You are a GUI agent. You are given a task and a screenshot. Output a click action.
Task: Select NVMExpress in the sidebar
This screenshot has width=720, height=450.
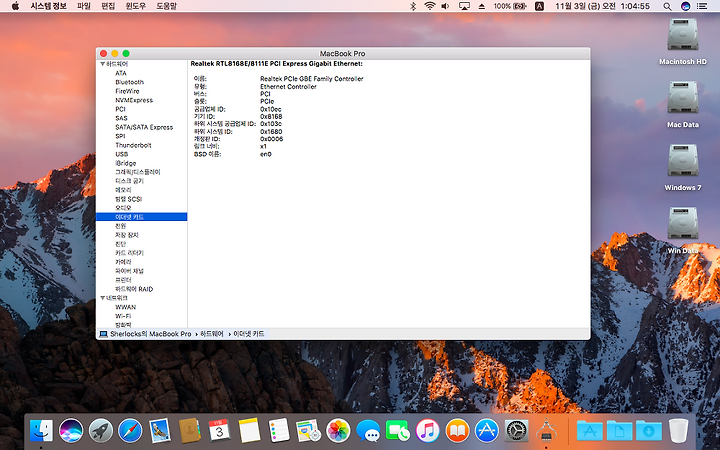(134, 100)
